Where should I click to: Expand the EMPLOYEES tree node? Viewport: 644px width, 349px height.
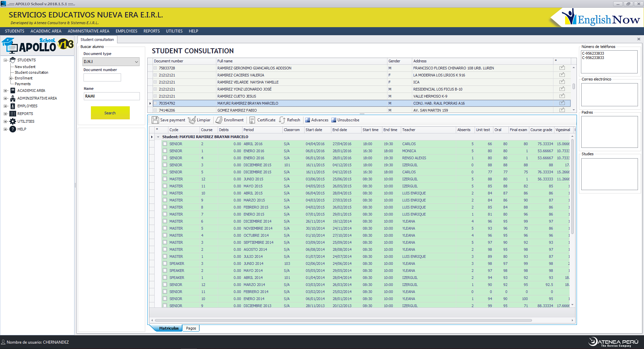coord(5,106)
